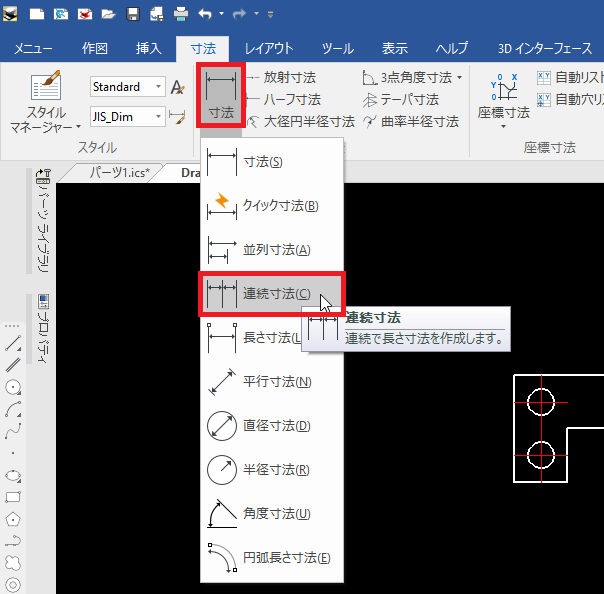Click the upper circle in the drawing

[x=541, y=402]
